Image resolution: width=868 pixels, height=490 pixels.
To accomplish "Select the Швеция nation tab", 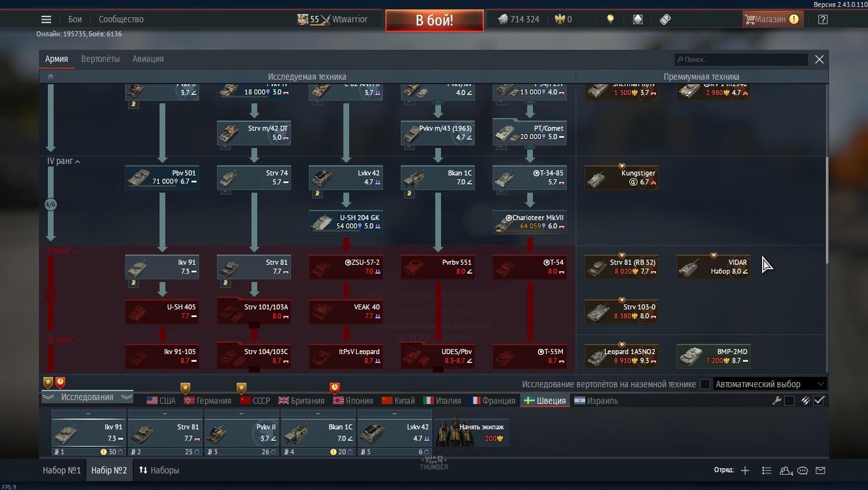I will (544, 401).
